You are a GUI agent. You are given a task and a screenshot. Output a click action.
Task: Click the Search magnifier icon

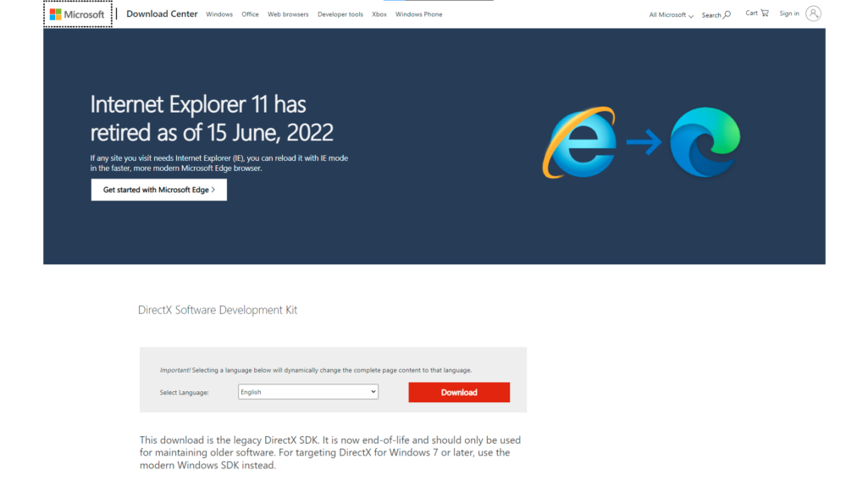727,15
